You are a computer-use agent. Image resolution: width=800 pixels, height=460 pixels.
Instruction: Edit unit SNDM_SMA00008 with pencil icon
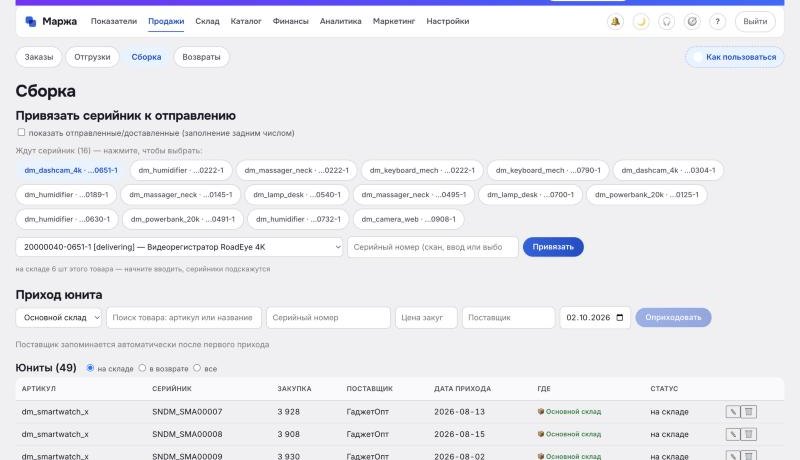tap(733, 435)
